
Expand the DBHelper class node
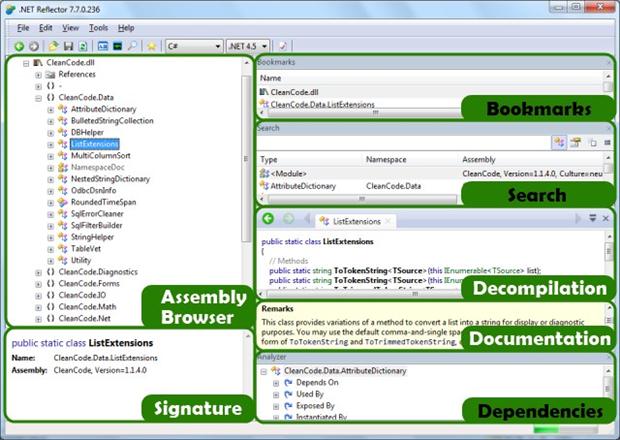tap(51, 133)
